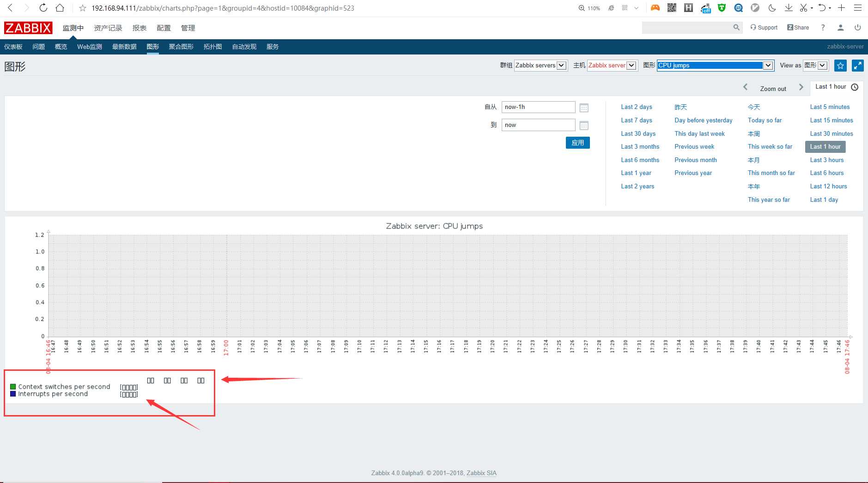Click the 110% zoom magnifier icon

[x=582, y=8]
